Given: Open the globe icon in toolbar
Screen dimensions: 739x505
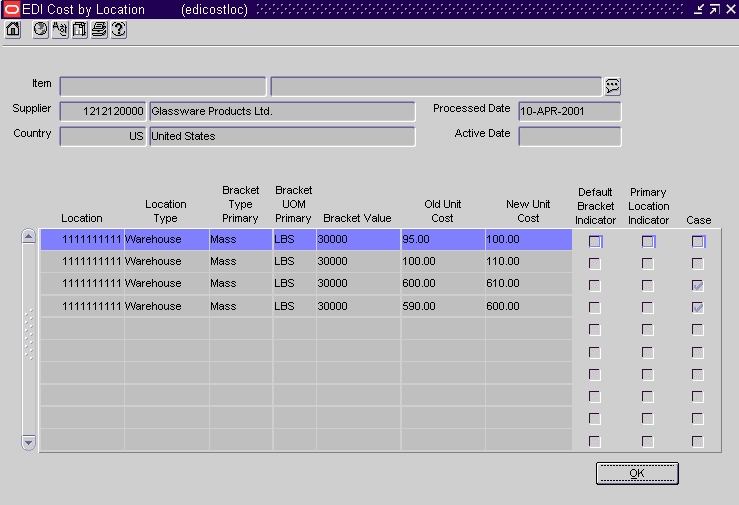Looking at the screenshot, I should tap(41, 30).
